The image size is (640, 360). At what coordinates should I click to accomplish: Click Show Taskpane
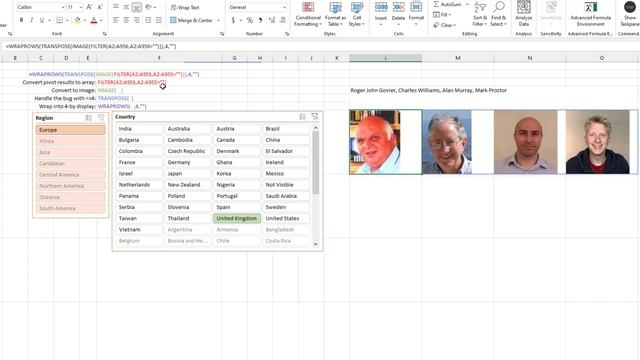pos(629,13)
